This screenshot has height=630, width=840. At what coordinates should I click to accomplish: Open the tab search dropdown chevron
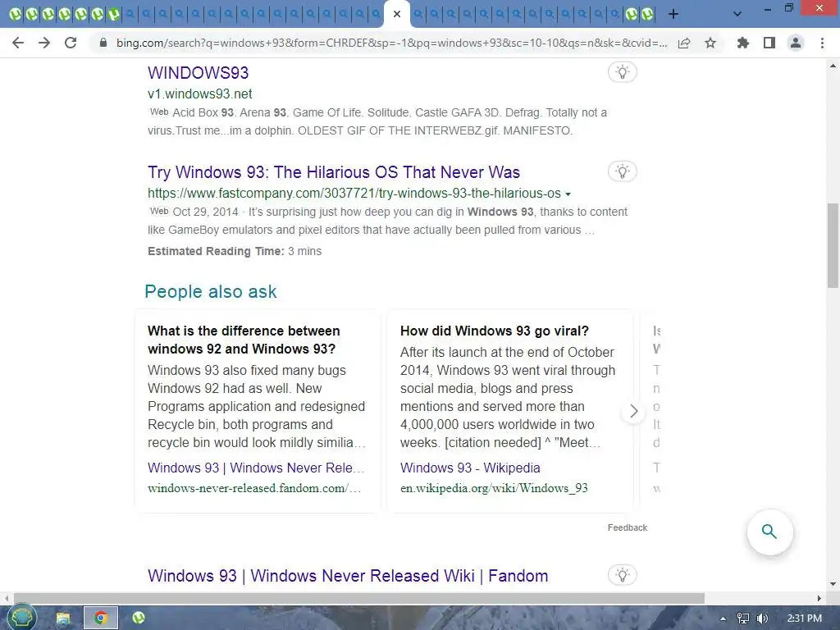[x=737, y=14]
